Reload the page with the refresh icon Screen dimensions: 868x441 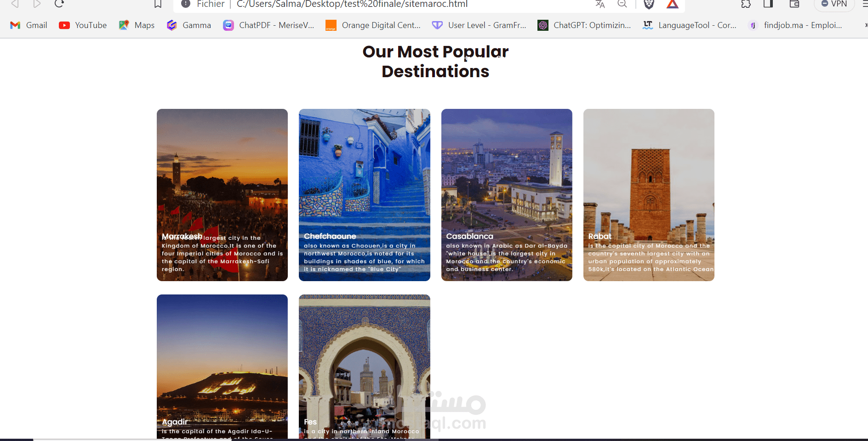pos(59,4)
